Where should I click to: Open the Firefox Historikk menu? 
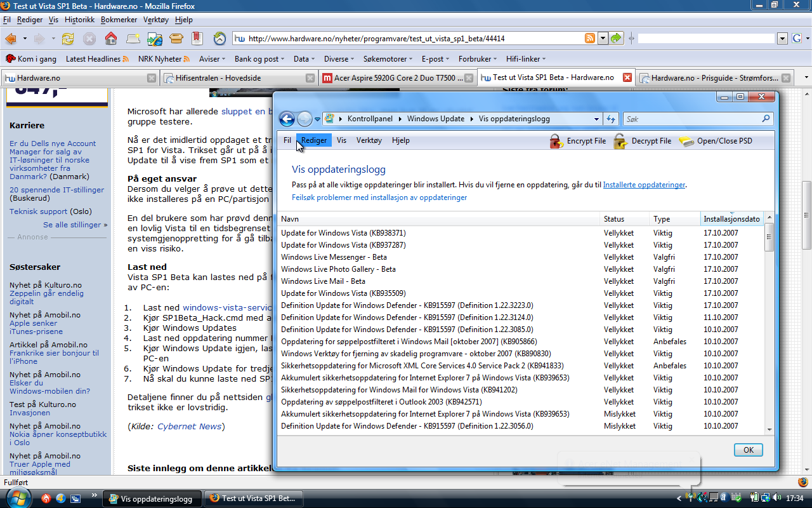click(80, 20)
